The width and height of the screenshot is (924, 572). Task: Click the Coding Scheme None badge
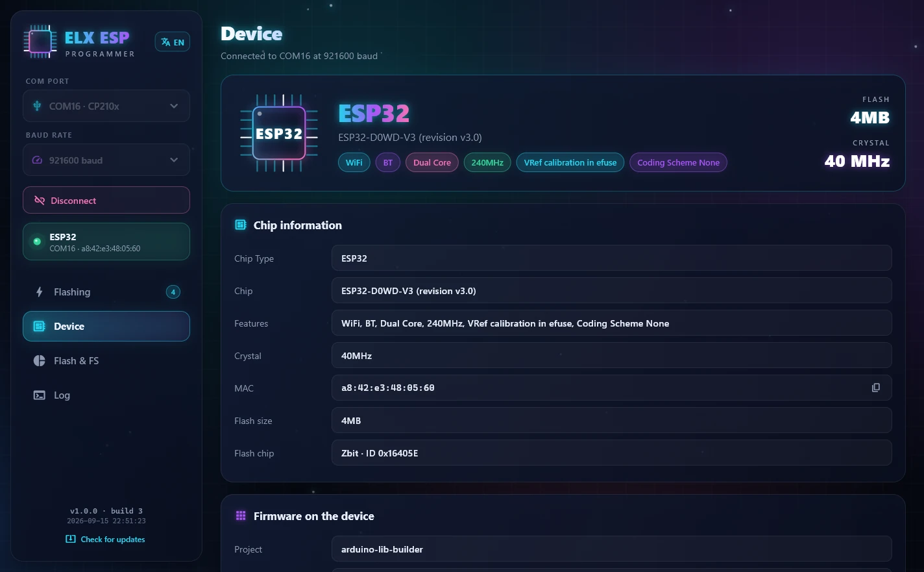tap(679, 162)
